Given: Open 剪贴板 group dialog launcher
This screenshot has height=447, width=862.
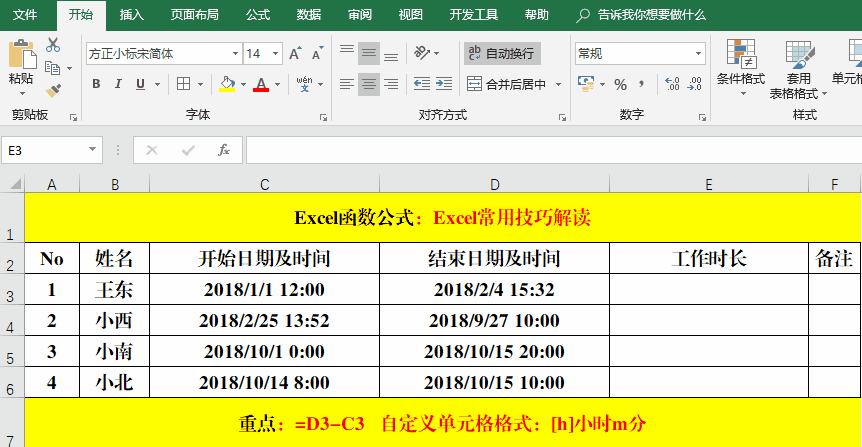Looking at the screenshot, I should point(73,117).
